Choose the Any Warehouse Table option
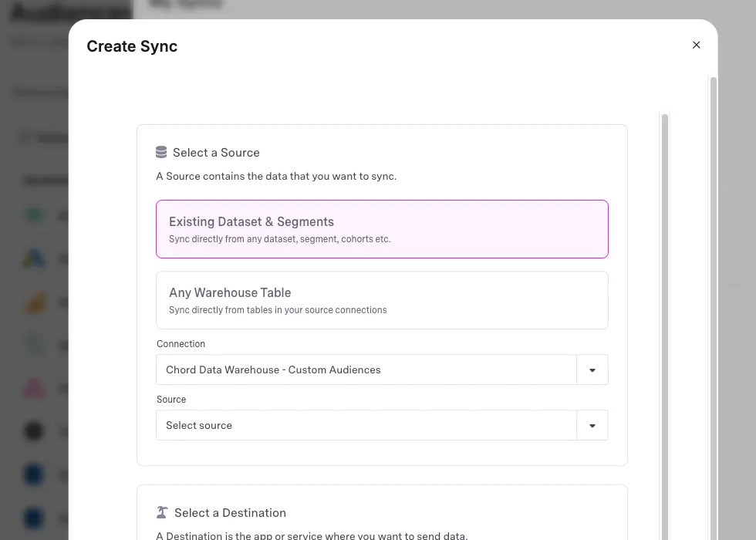Image resolution: width=756 pixels, height=540 pixels. [382, 300]
